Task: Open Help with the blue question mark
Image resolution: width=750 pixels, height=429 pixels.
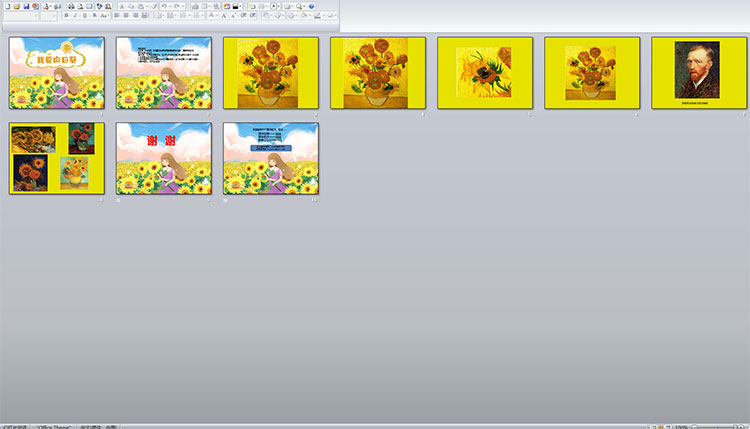Action: [311, 7]
